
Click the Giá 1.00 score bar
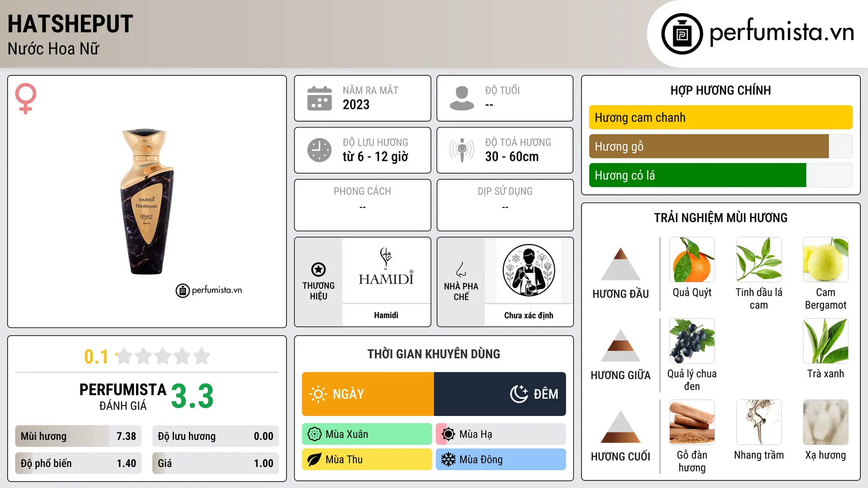(x=215, y=463)
